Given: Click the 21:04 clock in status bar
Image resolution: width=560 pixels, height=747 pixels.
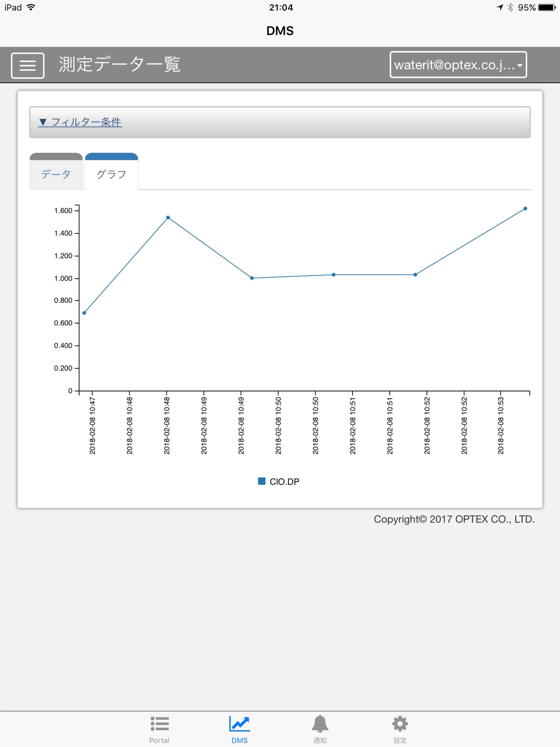Looking at the screenshot, I should tap(281, 7).
